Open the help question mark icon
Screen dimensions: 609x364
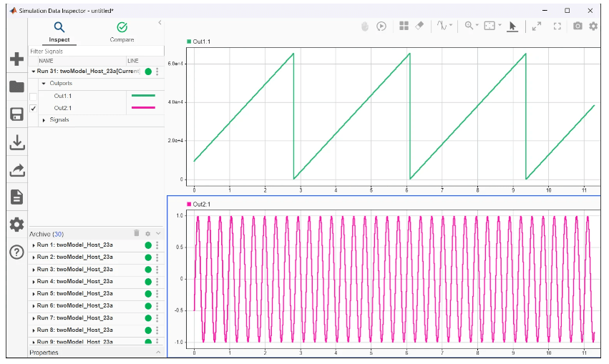(x=16, y=252)
